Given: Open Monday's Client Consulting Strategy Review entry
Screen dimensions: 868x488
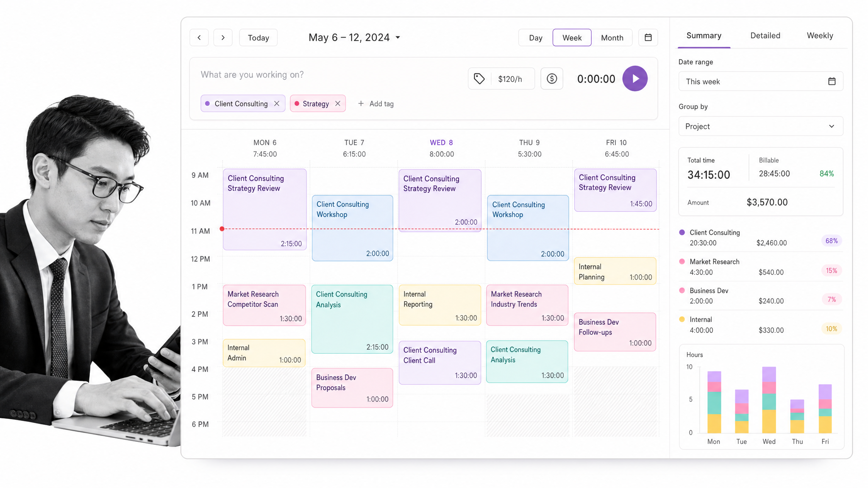Looking at the screenshot, I should pyautogui.click(x=265, y=210).
